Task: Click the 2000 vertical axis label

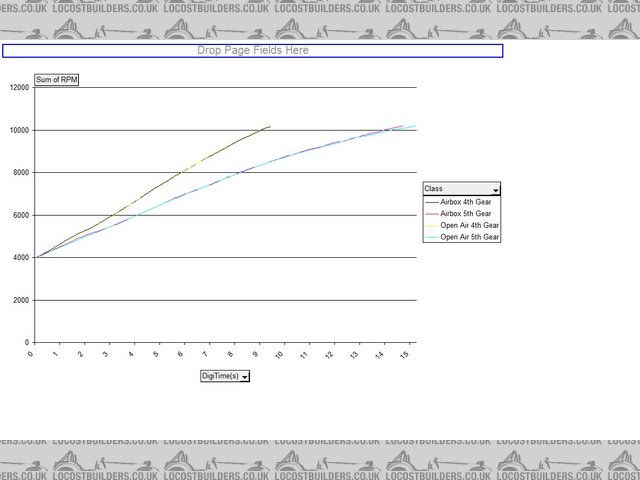Action: pyautogui.click(x=22, y=300)
